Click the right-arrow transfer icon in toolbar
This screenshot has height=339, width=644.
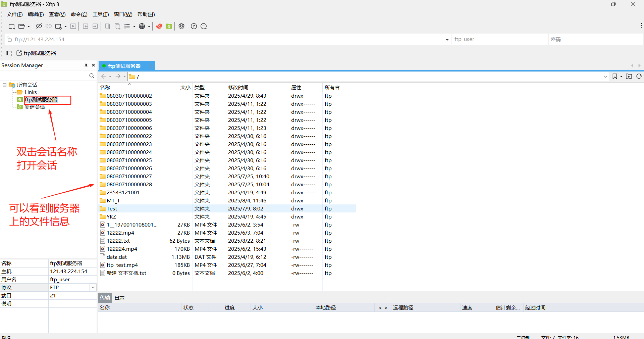tap(95, 26)
